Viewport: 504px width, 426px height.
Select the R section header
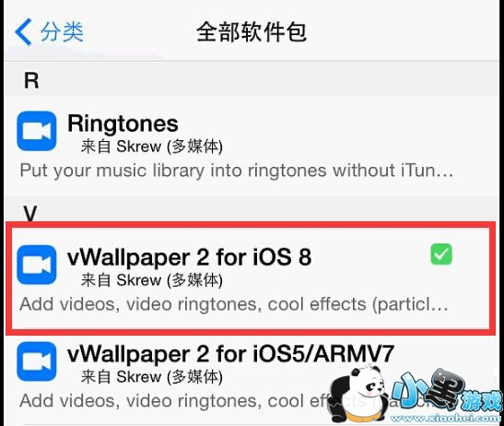pos(31,80)
